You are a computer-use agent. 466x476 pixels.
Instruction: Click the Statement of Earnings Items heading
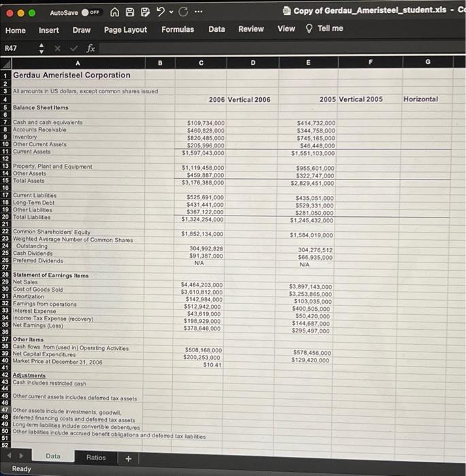point(50,275)
